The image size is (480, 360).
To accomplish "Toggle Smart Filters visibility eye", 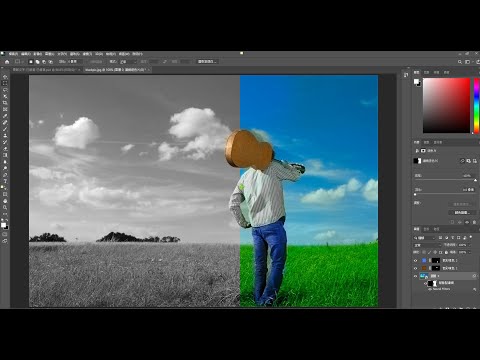I will tap(426, 283).
